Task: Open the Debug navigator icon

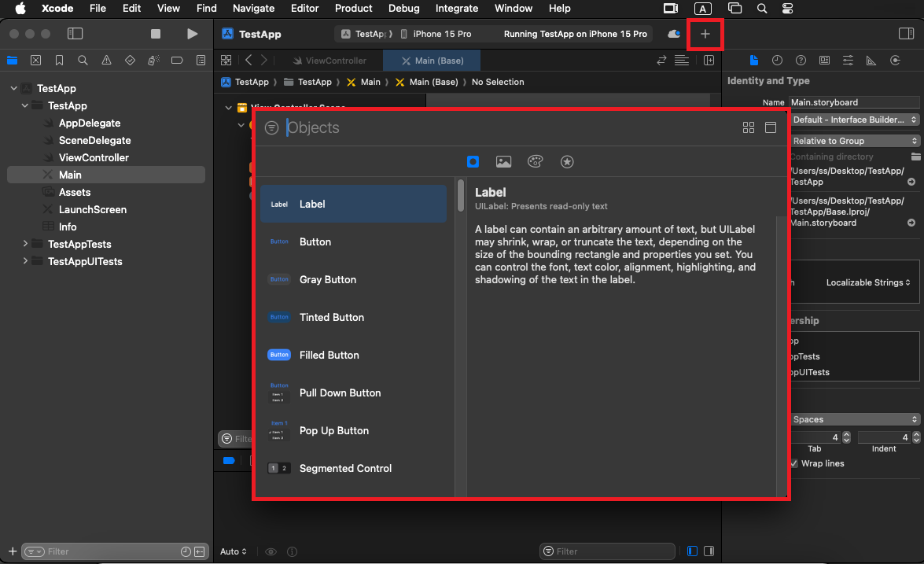Action: 154,60
